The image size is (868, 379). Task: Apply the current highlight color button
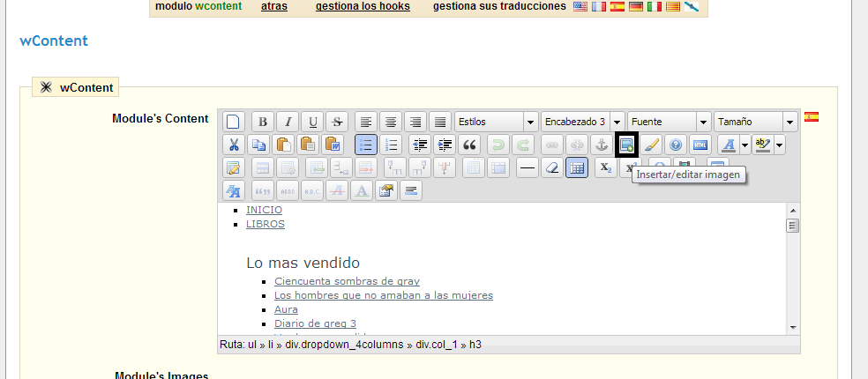[763, 145]
